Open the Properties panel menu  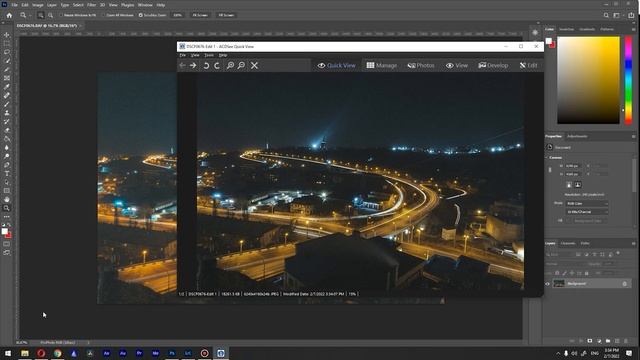click(633, 136)
